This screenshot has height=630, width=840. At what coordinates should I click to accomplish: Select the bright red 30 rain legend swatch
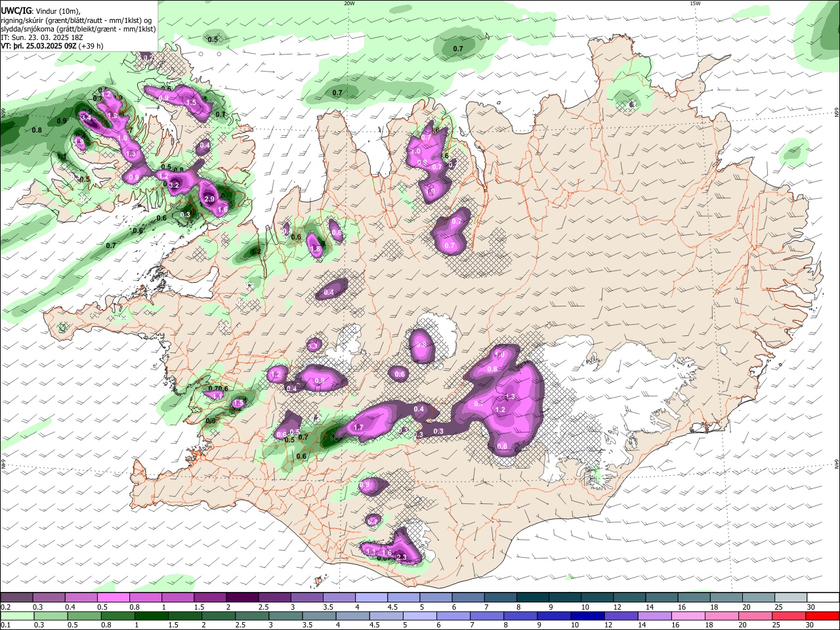tap(823, 616)
